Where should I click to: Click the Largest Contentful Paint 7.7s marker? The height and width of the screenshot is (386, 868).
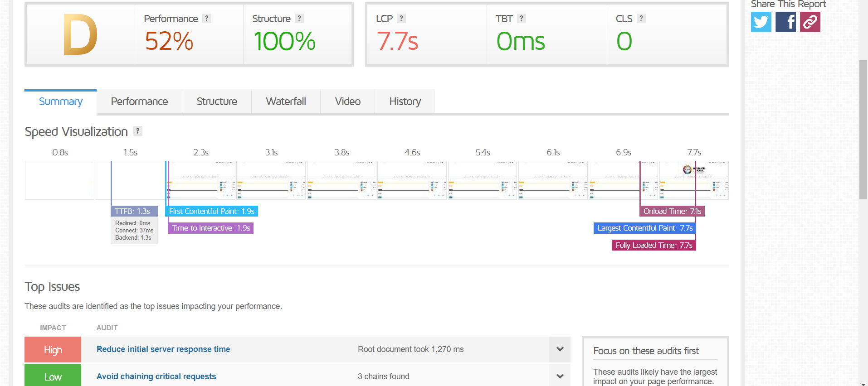point(644,228)
